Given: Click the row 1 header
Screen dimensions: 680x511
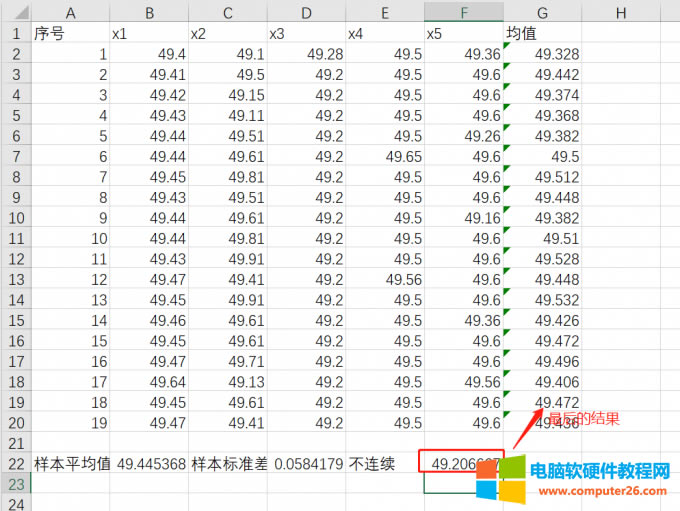Looking at the screenshot, I should [15, 33].
